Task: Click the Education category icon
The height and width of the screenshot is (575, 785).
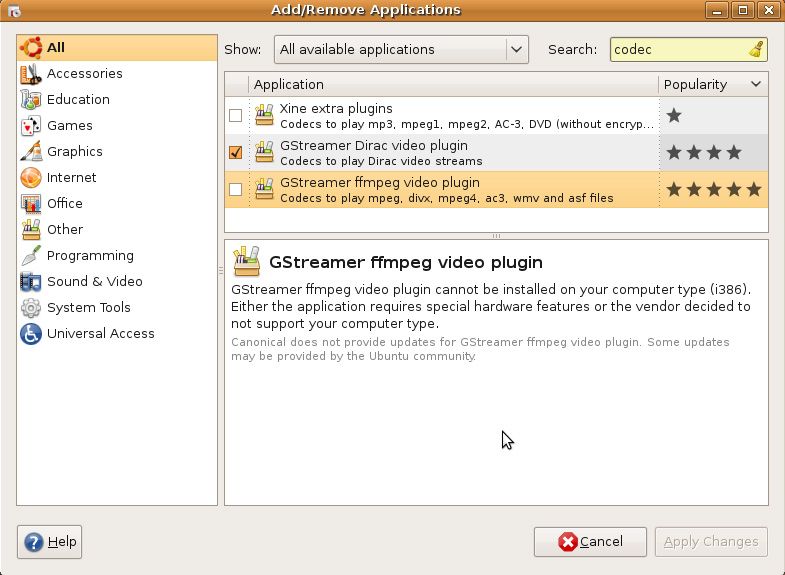Action: click(31, 100)
